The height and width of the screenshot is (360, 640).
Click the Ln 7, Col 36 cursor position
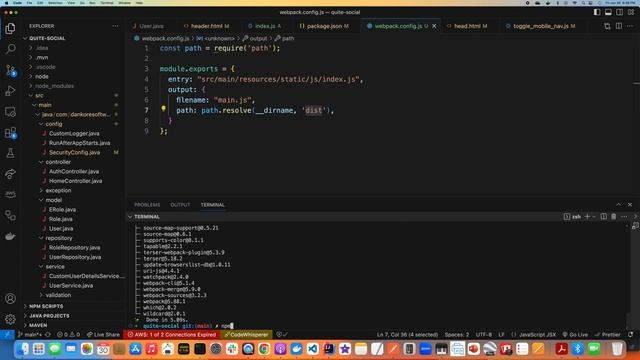point(407,335)
